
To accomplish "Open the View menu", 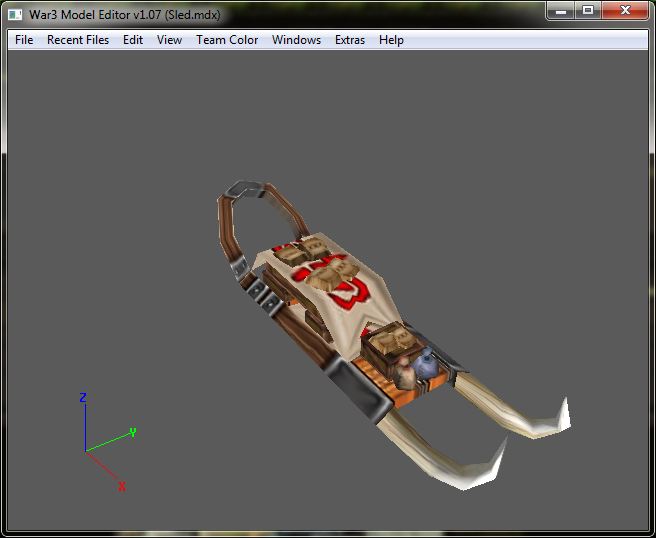I will (169, 40).
